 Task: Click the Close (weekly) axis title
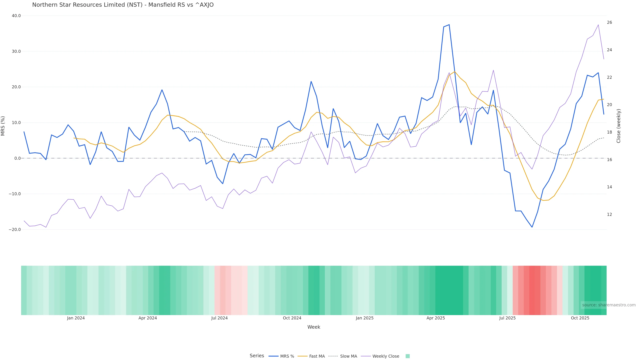tap(619, 126)
